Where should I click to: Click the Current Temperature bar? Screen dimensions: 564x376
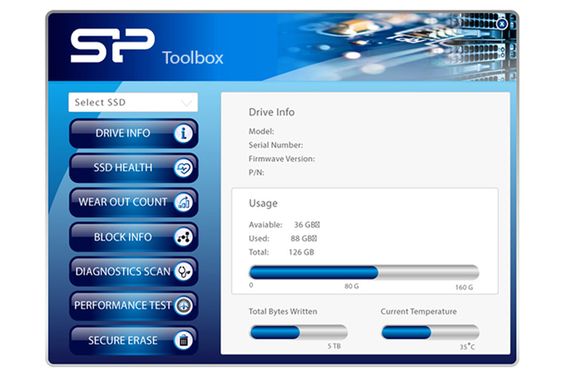tap(430, 332)
